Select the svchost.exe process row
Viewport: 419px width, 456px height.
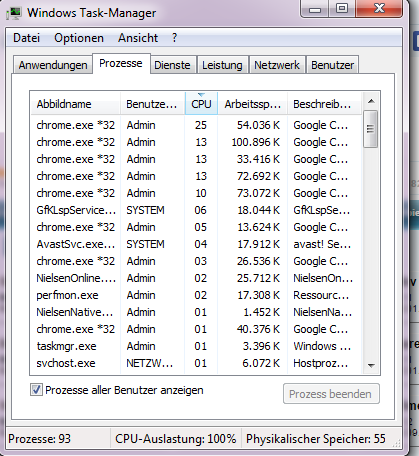[x=196, y=363]
